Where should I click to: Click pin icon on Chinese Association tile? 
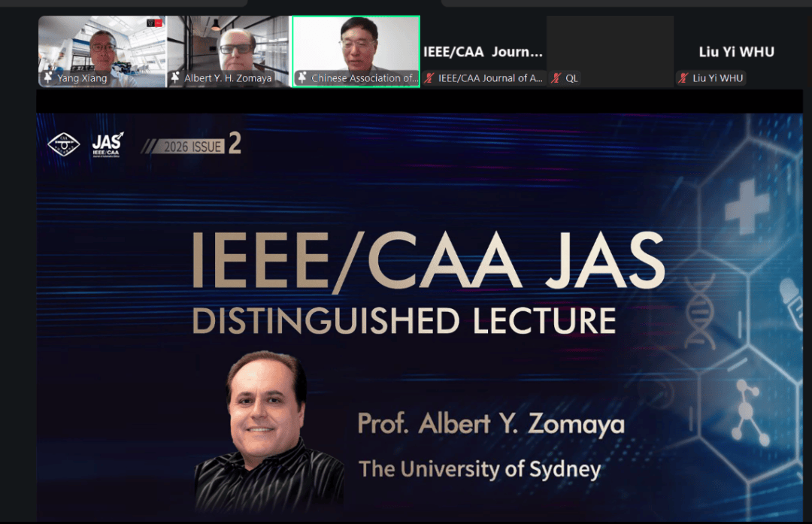[x=302, y=78]
